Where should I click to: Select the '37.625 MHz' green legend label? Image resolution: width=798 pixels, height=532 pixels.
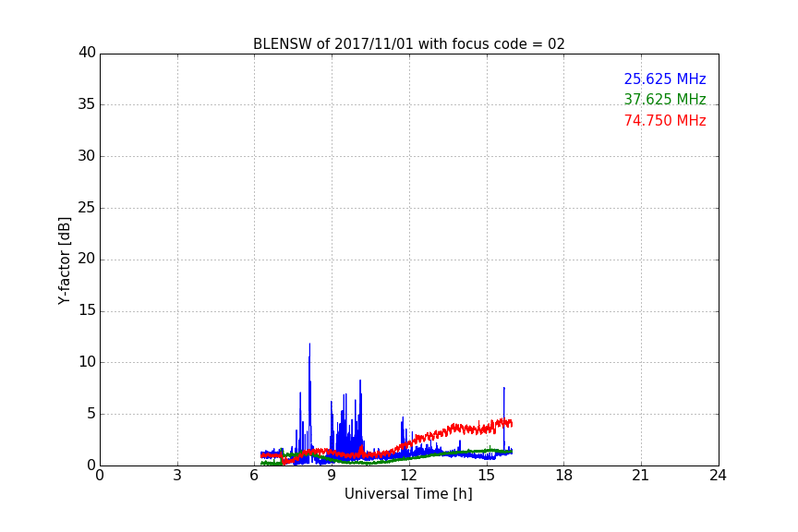(x=665, y=99)
